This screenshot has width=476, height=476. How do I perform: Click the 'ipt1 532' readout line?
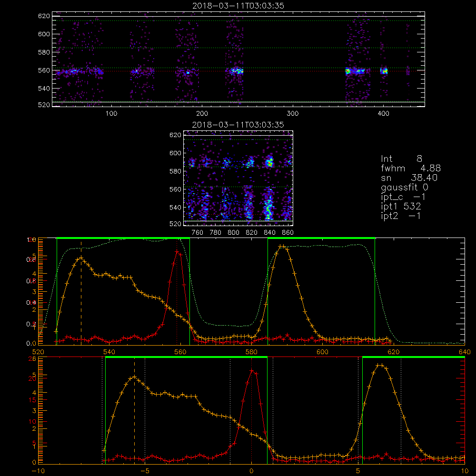tap(401, 207)
